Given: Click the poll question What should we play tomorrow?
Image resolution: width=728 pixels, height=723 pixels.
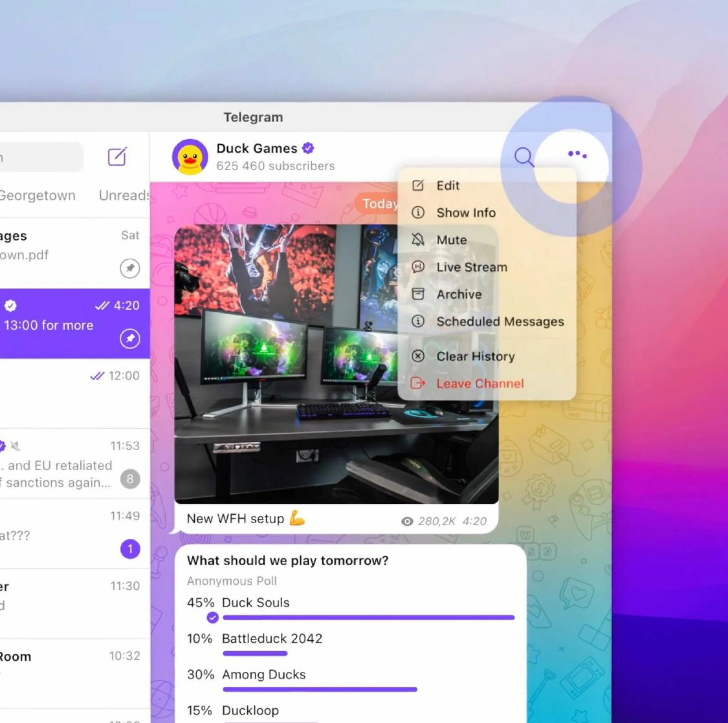Looking at the screenshot, I should point(288,561).
